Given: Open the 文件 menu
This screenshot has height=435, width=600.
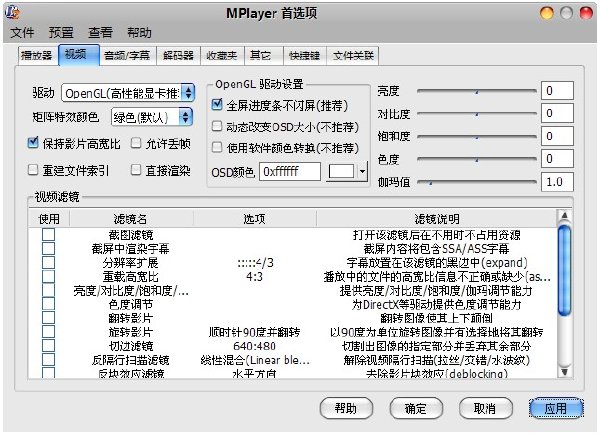Looking at the screenshot, I should pyautogui.click(x=22, y=33).
